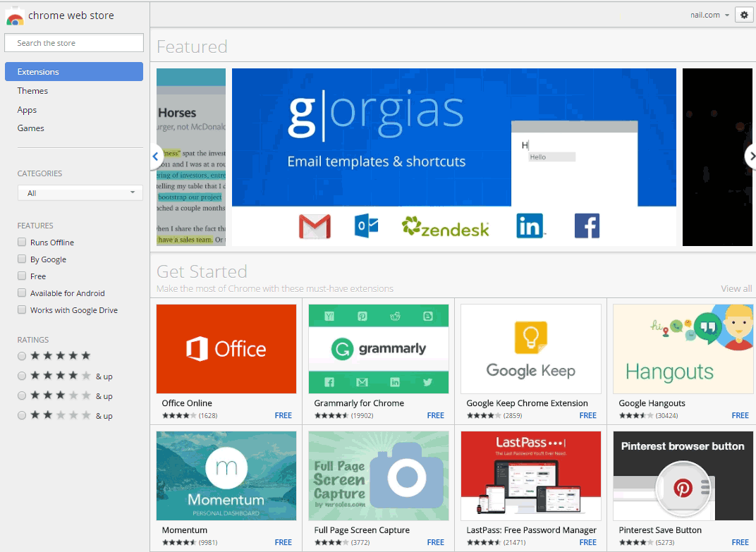The width and height of the screenshot is (756, 552).
Task: Click the Horses featured slide preview
Action: [191, 157]
